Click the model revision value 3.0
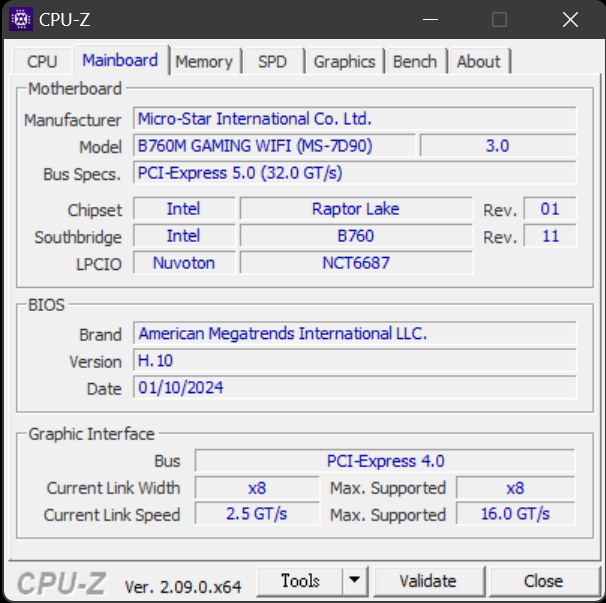 [x=498, y=146]
